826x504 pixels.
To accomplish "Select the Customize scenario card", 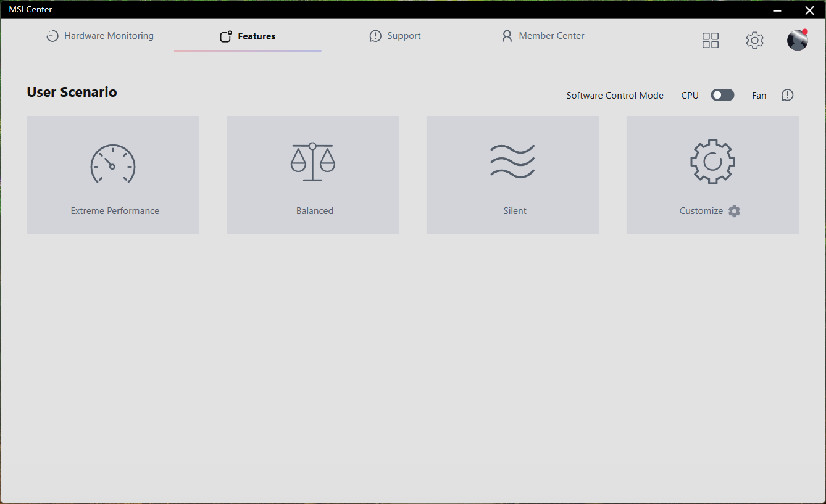I will [x=713, y=175].
